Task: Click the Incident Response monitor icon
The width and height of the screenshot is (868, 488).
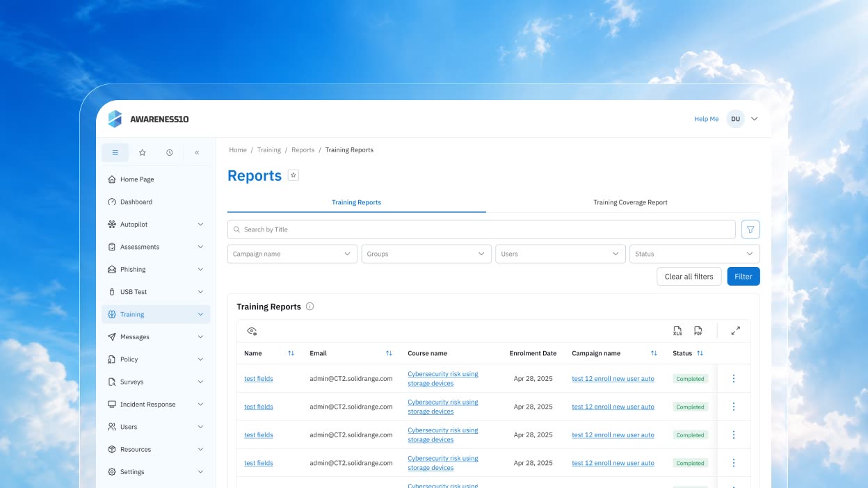Action: 112,404
